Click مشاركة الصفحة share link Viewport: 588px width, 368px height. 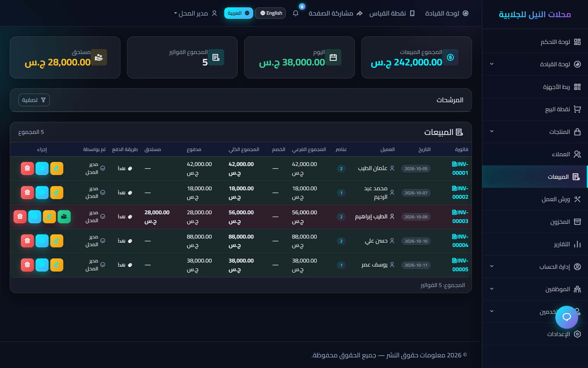point(335,13)
